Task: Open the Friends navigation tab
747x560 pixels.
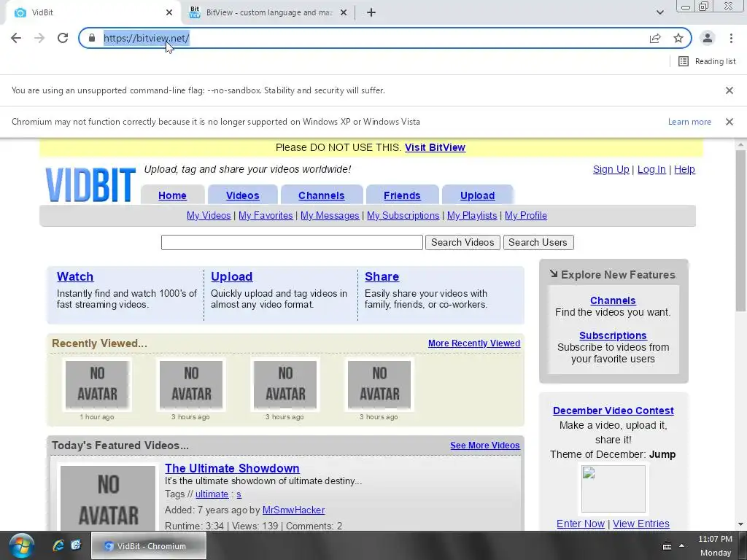Action: coord(402,195)
